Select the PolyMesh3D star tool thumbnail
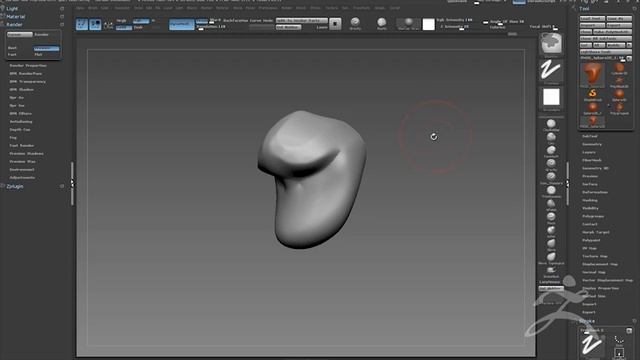 pos(620,82)
